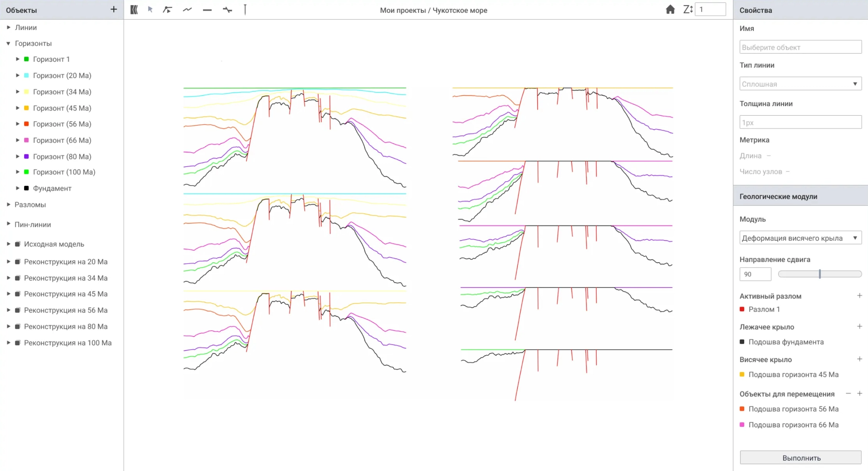This screenshot has height=471, width=868.
Task: Select the node editing arrow tool
Action: pos(168,10)
